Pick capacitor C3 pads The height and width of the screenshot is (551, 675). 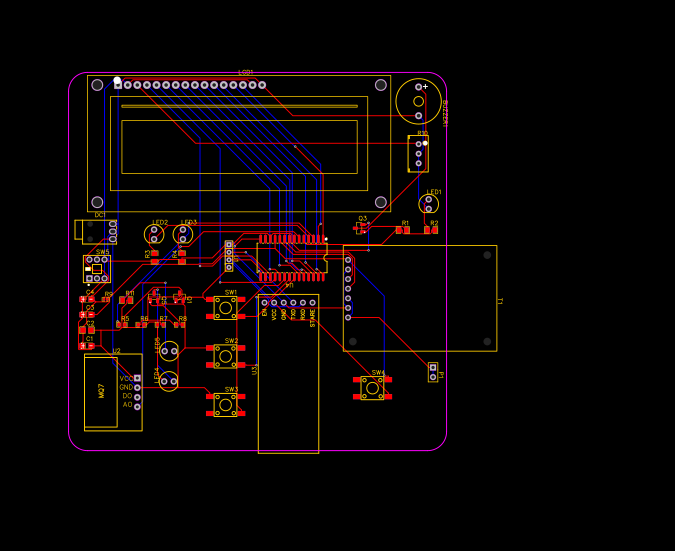[87, 315]
